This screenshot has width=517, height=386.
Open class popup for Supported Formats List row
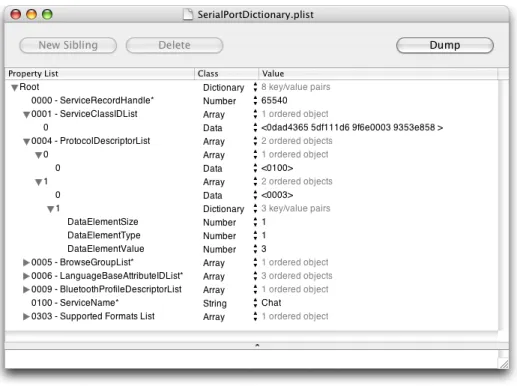click(255, 316)
